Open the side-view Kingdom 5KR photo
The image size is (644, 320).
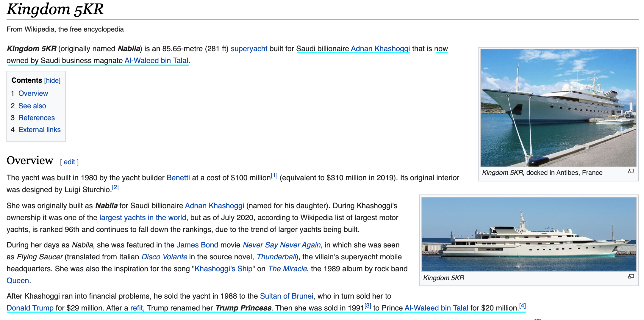coord(529,234)
